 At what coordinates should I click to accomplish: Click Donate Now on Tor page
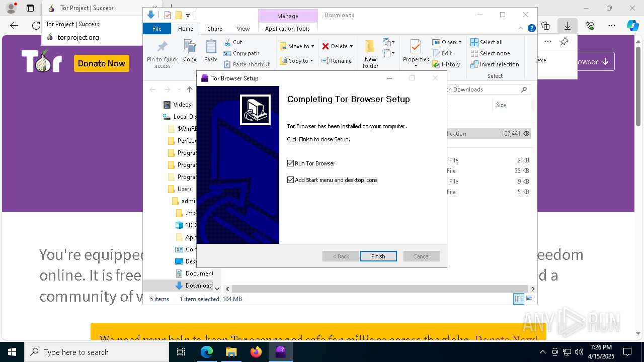click(102, 63)
